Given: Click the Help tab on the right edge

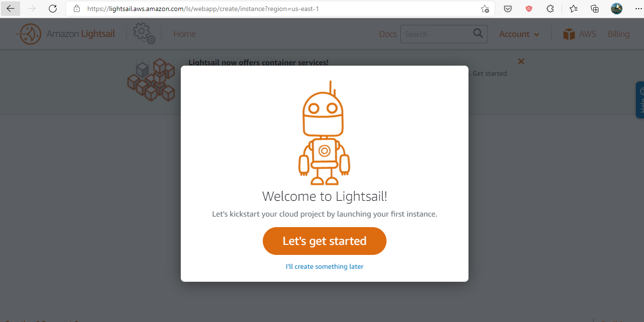Looking at the screenshot, I should [640, 100].
